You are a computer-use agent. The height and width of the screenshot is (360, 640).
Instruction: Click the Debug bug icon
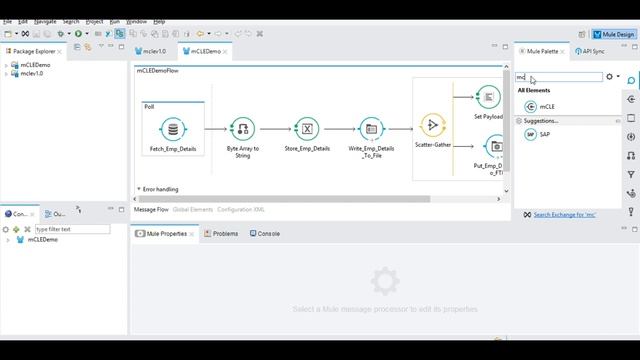60,34
